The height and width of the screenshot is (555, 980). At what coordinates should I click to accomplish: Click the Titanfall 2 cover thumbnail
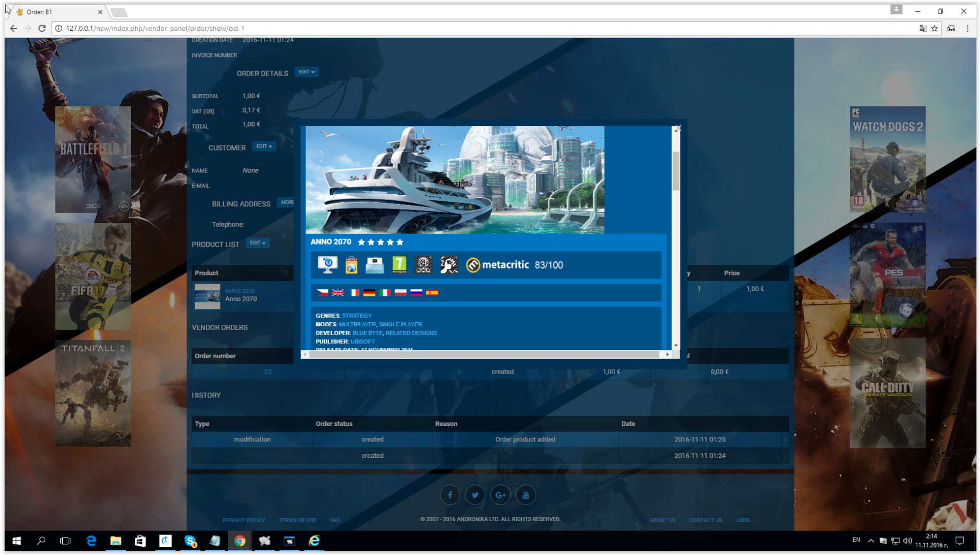(93, 393)
